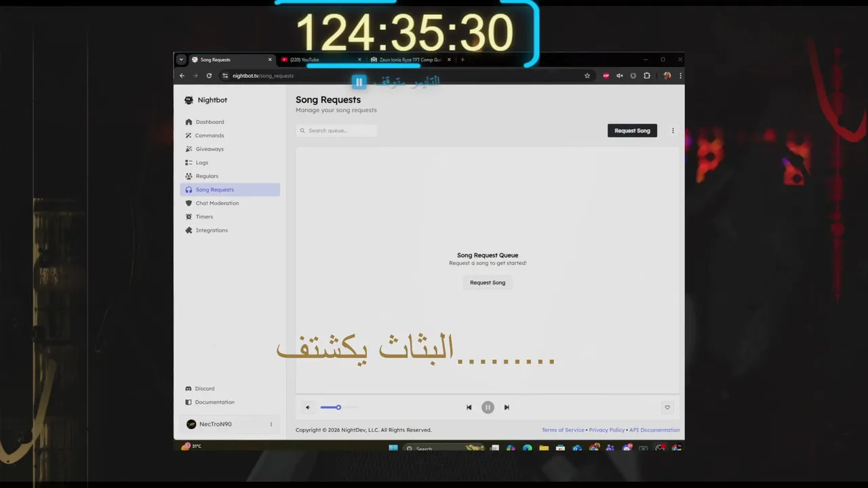Click the nightbot.tv address bar

click(x=407, y=76)
